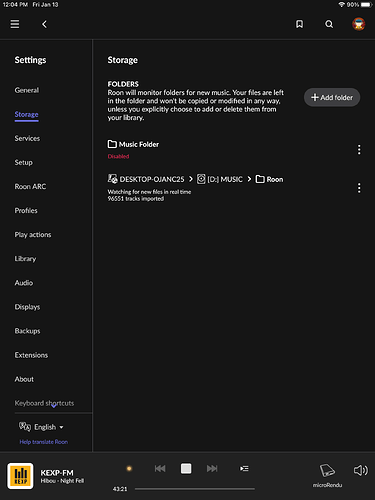The width and height of the screenshot is (375, 500).
Task: Expand the English language dropdown
Action: tap(41, 427)
